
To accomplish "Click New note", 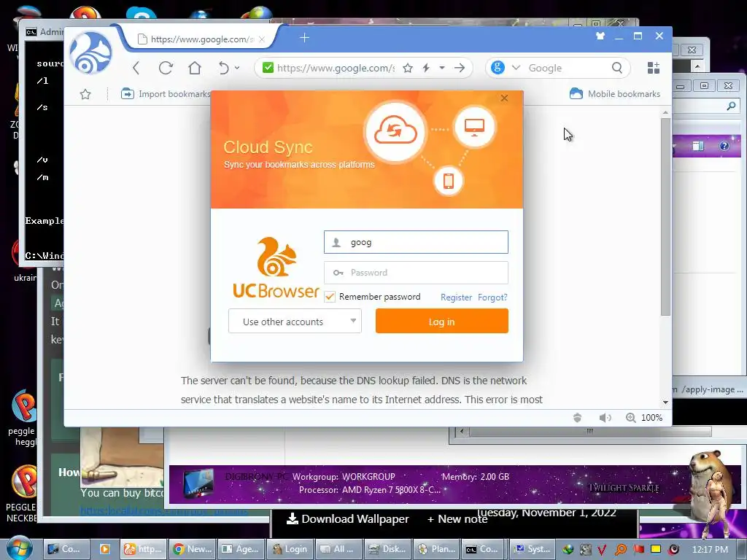I will 457,519.
